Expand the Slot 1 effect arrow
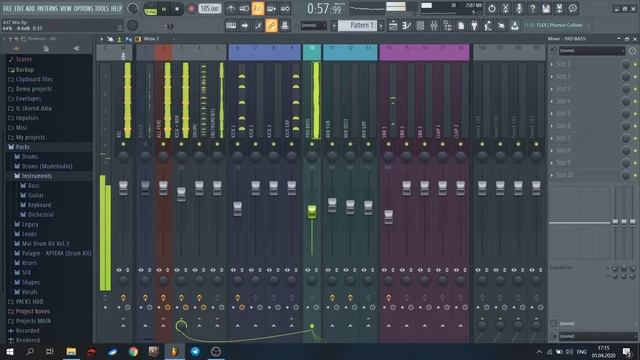640x360 pixels. pos(552,64)
